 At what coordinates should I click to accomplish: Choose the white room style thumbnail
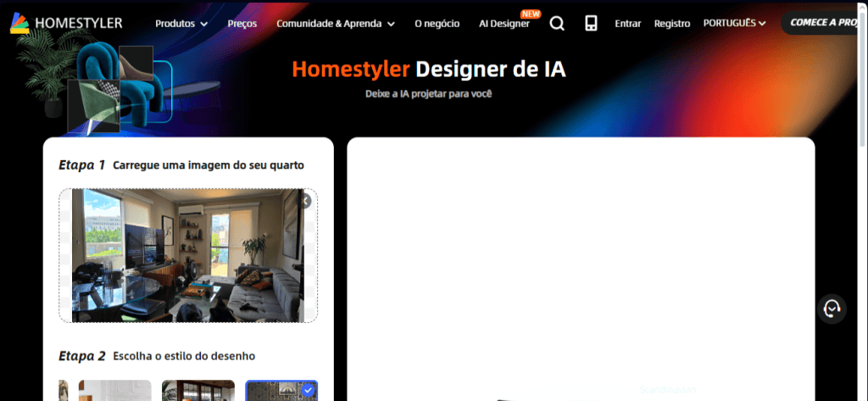point(115,391)
